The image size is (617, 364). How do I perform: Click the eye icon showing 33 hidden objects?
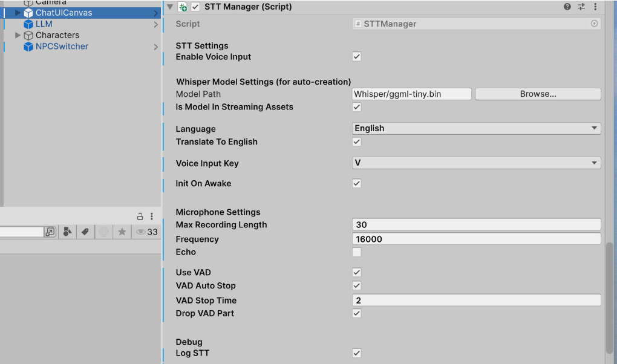pyautogui.click(x=144, y=232)
